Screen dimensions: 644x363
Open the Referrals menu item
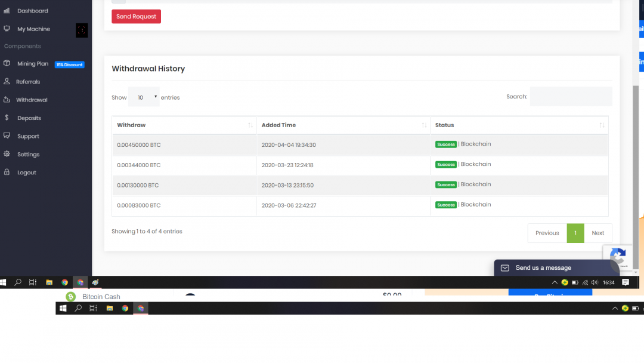coord(28,82)
